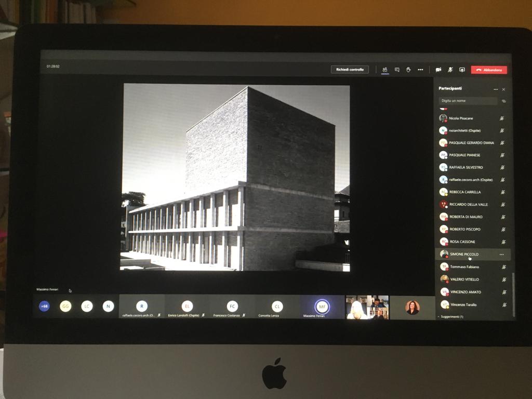The image size is (532, 399).
Task: Click mic icon next to noiarchitetti
Action: click(502, 130)
